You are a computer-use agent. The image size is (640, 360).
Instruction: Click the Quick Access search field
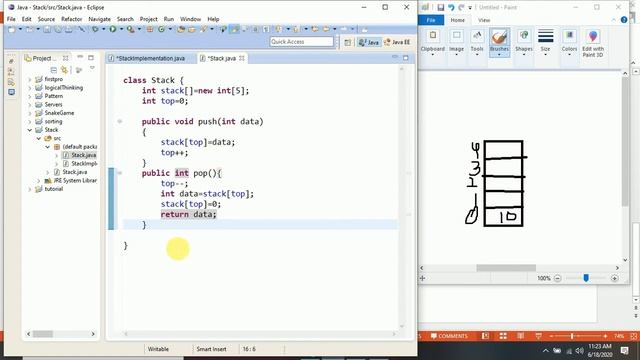[x=301, y=42]
